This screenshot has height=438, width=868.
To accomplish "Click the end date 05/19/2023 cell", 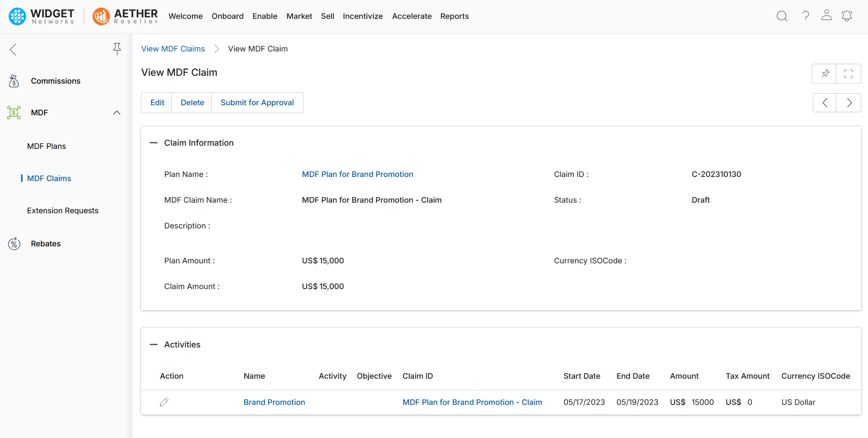I will point(637,402).
